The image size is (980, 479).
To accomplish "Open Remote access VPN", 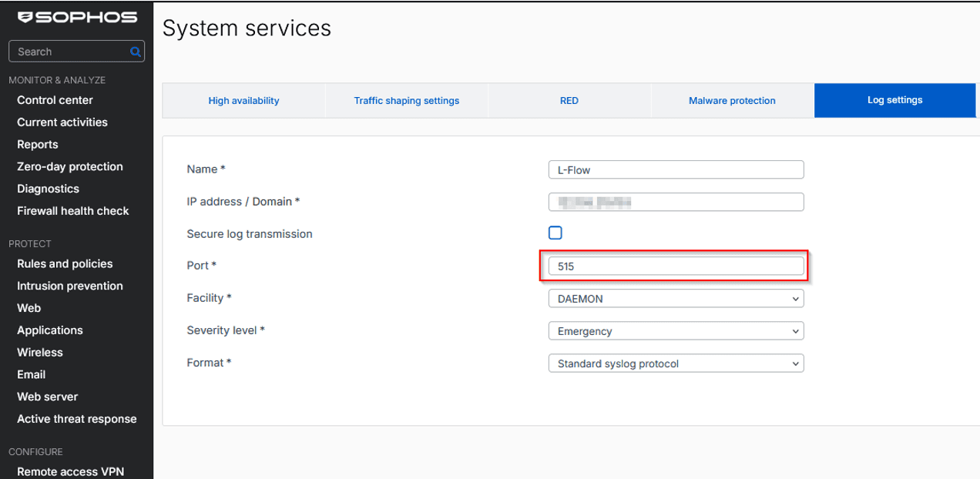I will [70, 471].
